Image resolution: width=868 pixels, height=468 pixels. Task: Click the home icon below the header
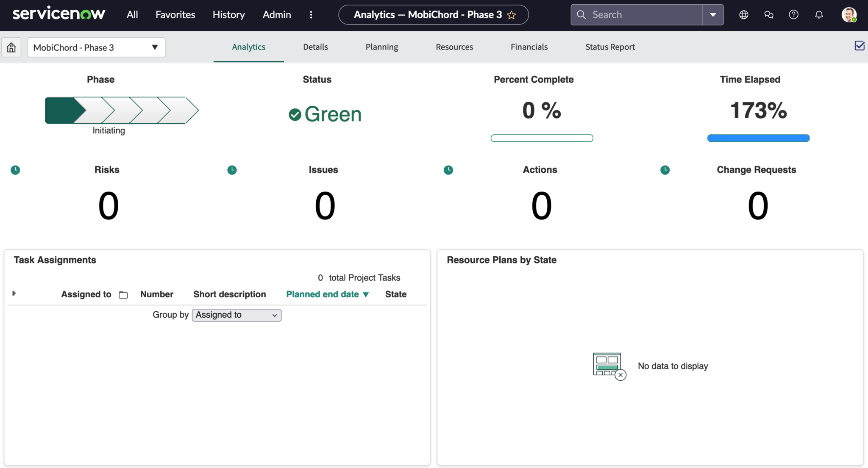(x=11, y=47)
